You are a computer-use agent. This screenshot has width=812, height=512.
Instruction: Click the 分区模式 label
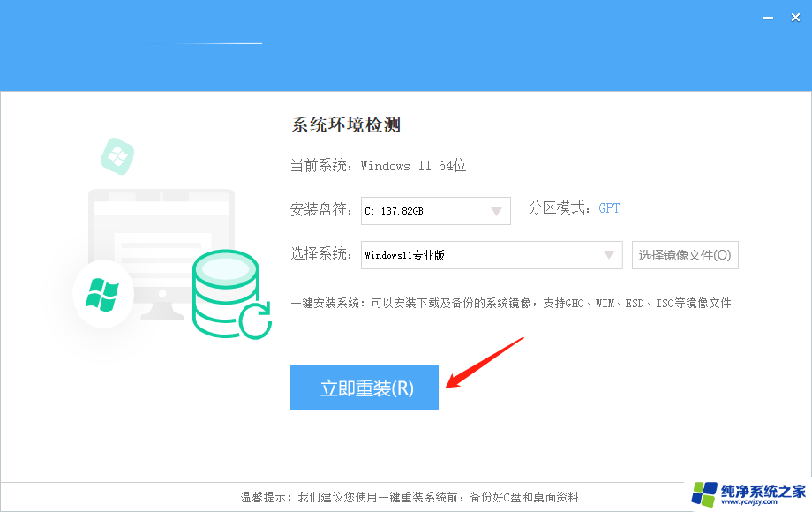click(x=559, y=208)
